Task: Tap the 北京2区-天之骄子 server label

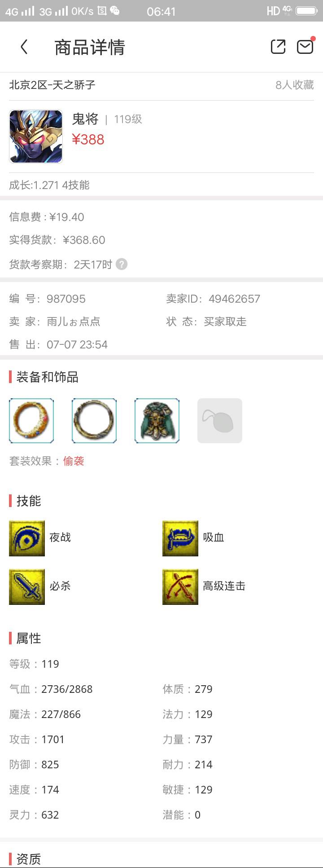Action: (x=52, y=85)
